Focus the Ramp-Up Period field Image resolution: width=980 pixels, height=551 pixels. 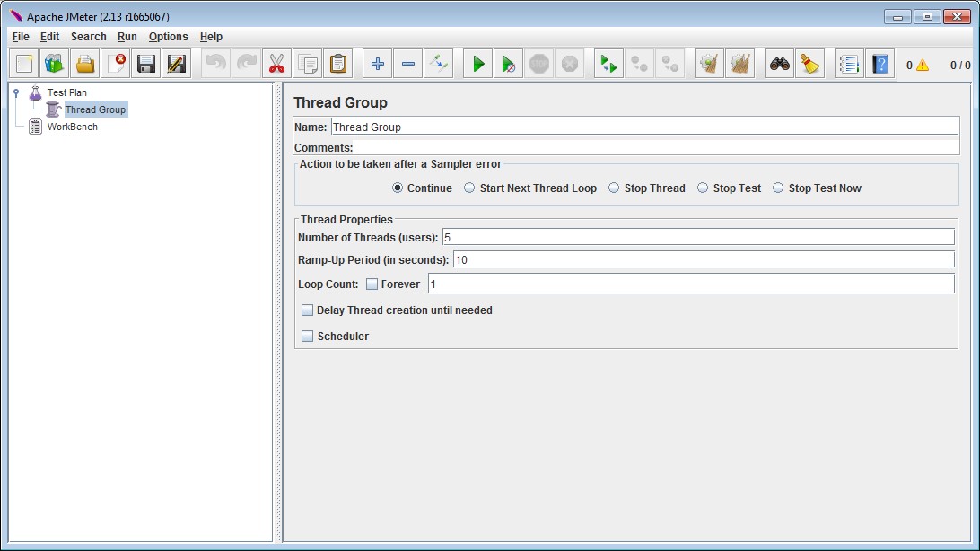pyautogui.click(x=704, y=260)
